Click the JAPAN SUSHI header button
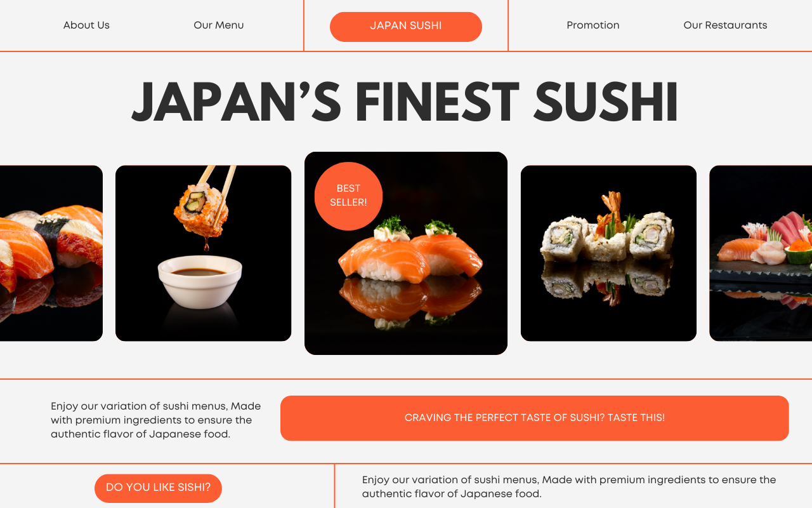812x508 pixels. coord(406,27)
